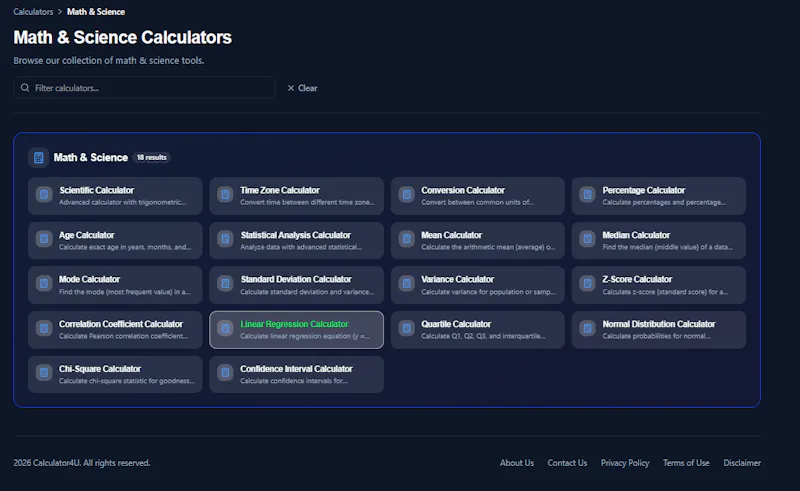
Task: Click the Statistical Analysis Calculator icon
Action: pos(225,239)
